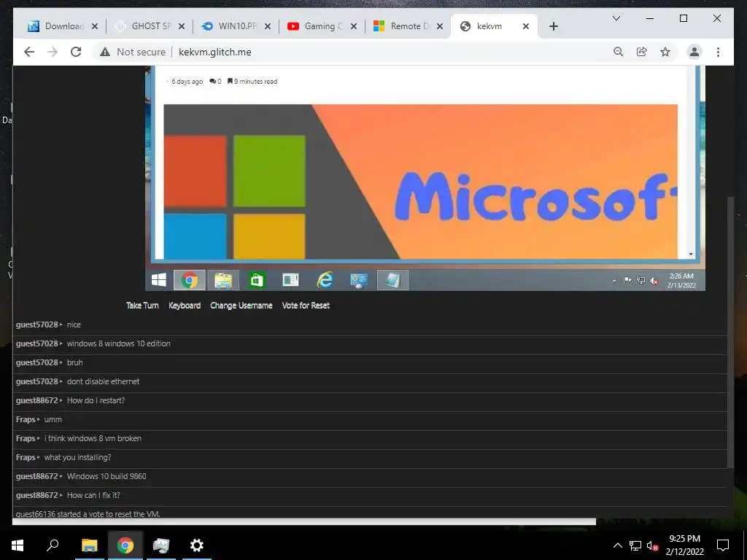Close the Remote D tab
This screenshot has height=560, width=747.
440,26
